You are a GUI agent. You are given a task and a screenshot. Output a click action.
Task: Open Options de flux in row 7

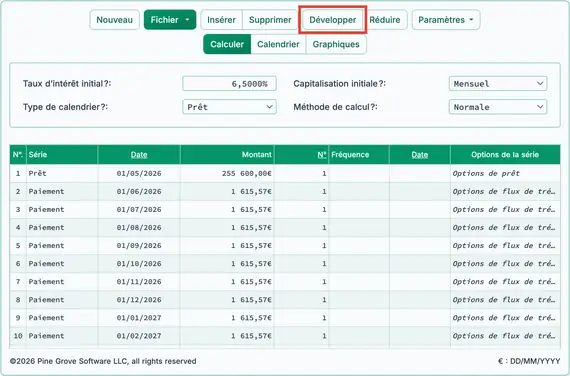(505, 282)
